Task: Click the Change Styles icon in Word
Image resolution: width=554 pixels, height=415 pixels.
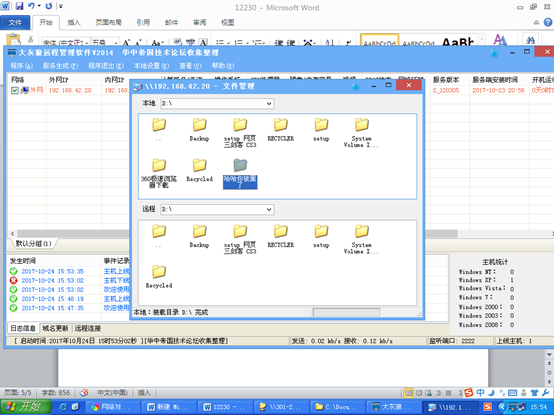Action: 500,39
